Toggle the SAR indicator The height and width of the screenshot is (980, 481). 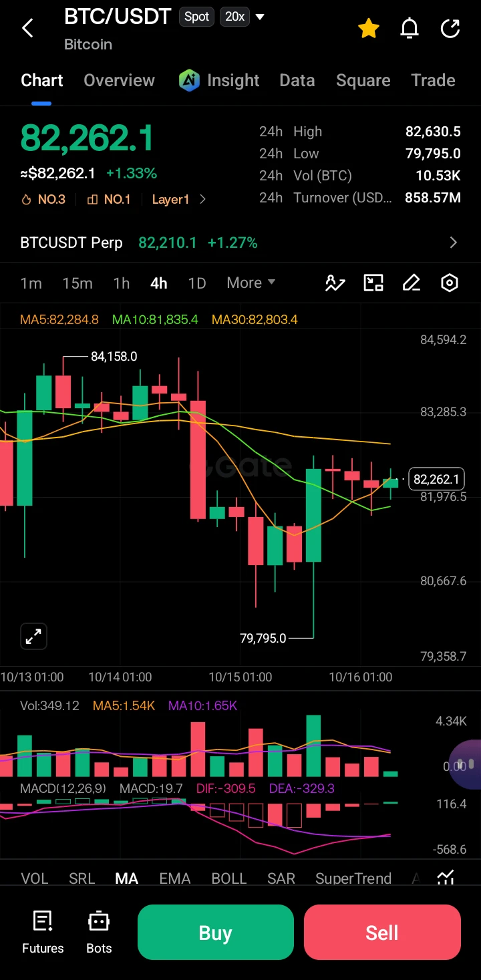click(281, 878)
